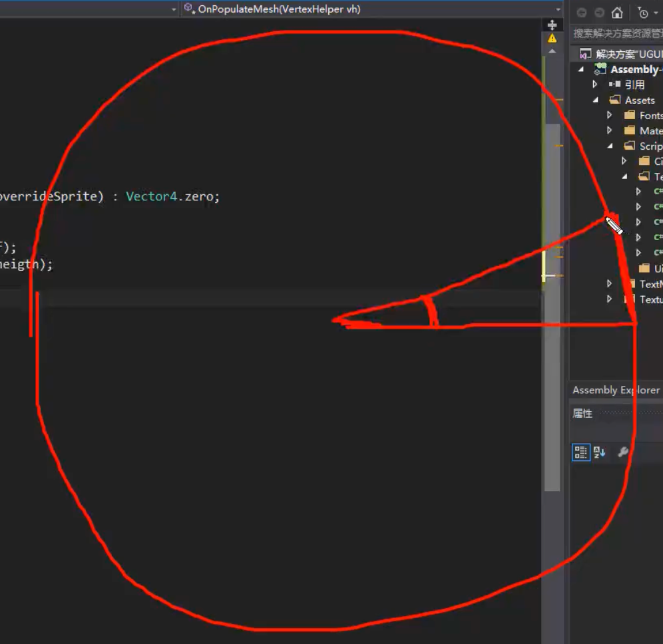
Task: Open the type dropdown arrow left of OnPopulateMesh
Action: (x=173, y=9)
